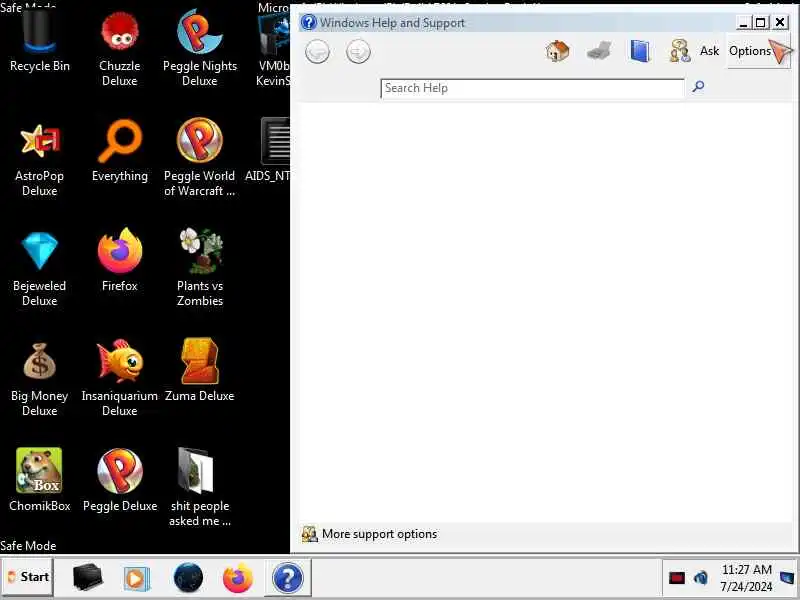
Task: Close the Help and Support window
Action: click(x=780, y=22)
